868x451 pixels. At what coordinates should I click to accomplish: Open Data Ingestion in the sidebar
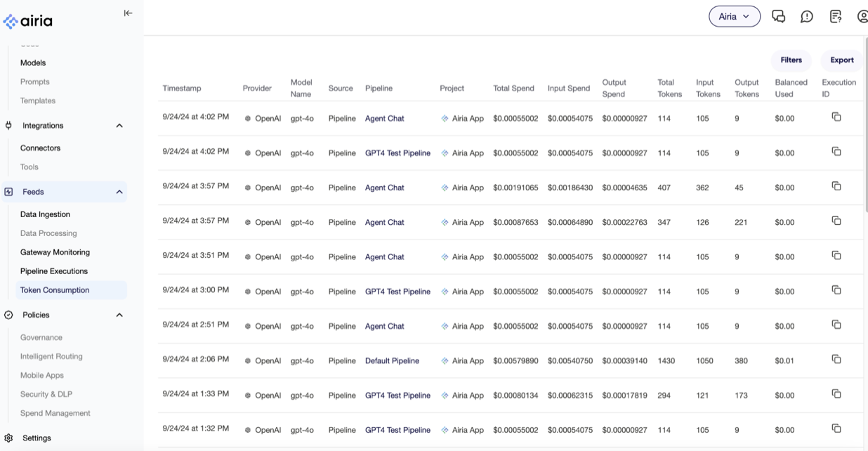tap(45, 214)
